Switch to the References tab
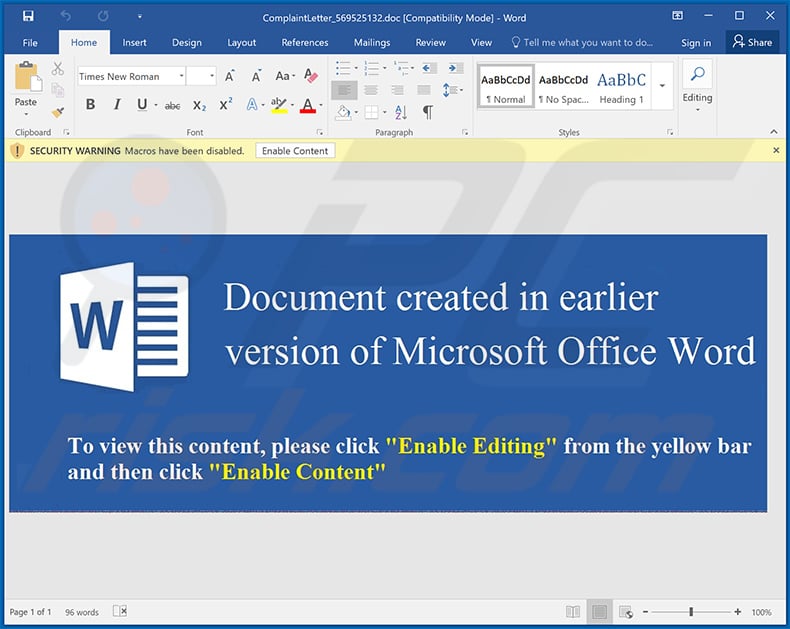The image size is (790, 629). coord(305,43)
